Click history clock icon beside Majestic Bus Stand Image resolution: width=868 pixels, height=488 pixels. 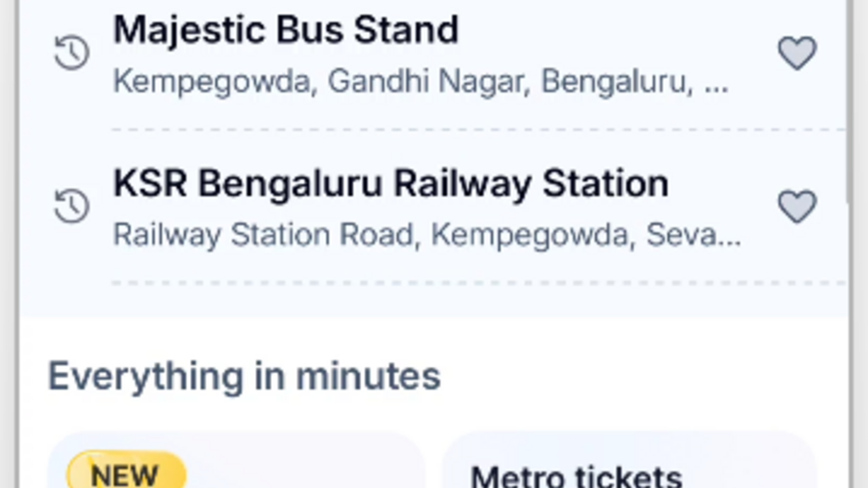72,53
